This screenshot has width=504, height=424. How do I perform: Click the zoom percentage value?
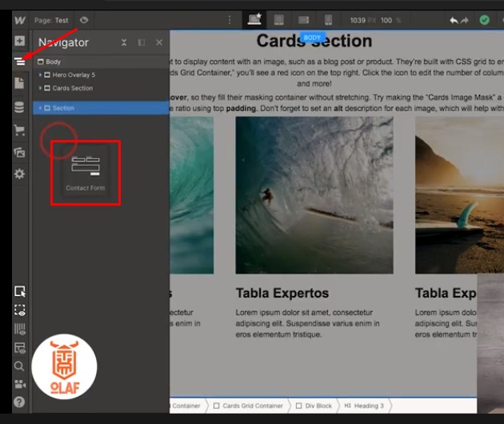coord(386,20)
